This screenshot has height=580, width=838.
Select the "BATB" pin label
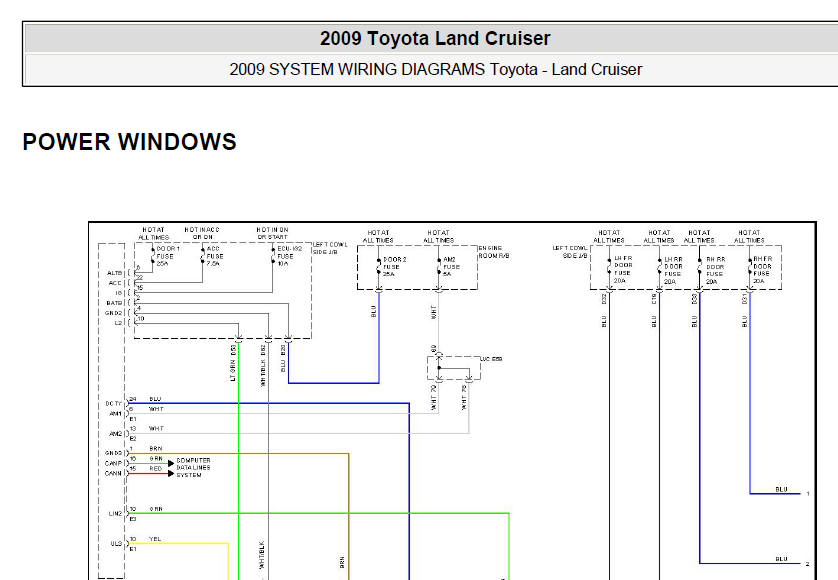114,303
